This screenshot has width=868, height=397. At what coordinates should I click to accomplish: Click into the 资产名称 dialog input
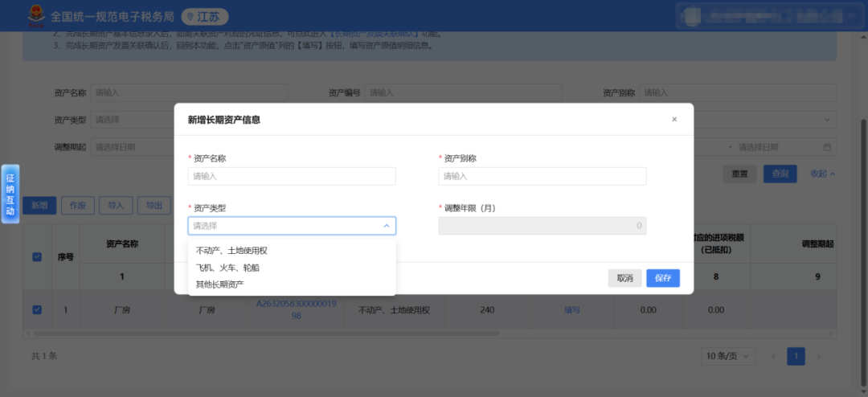(x=292, y=176)
